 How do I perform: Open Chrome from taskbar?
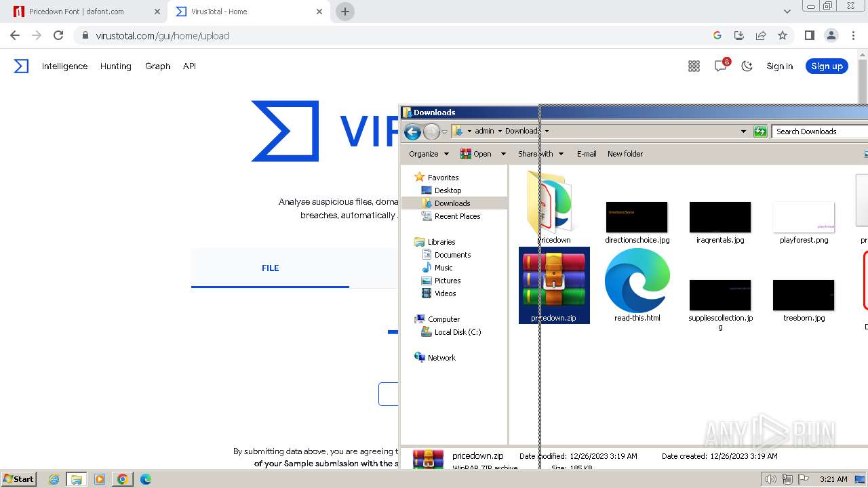122,479
